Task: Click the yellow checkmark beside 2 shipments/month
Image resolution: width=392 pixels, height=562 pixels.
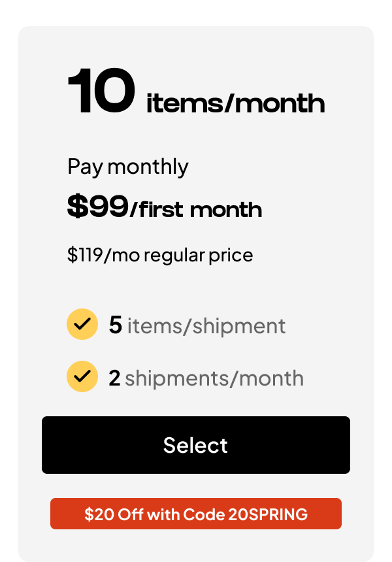Action: point(82,377)
